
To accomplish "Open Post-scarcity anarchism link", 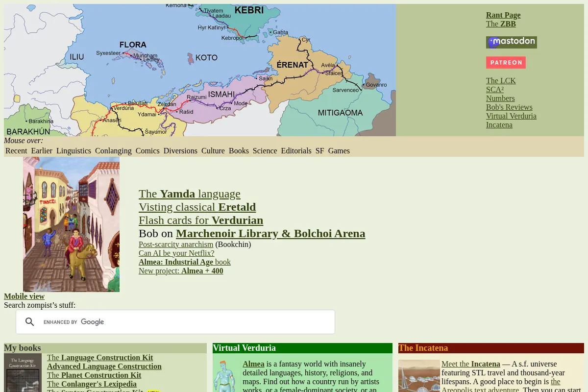I will tap(176, 245).
